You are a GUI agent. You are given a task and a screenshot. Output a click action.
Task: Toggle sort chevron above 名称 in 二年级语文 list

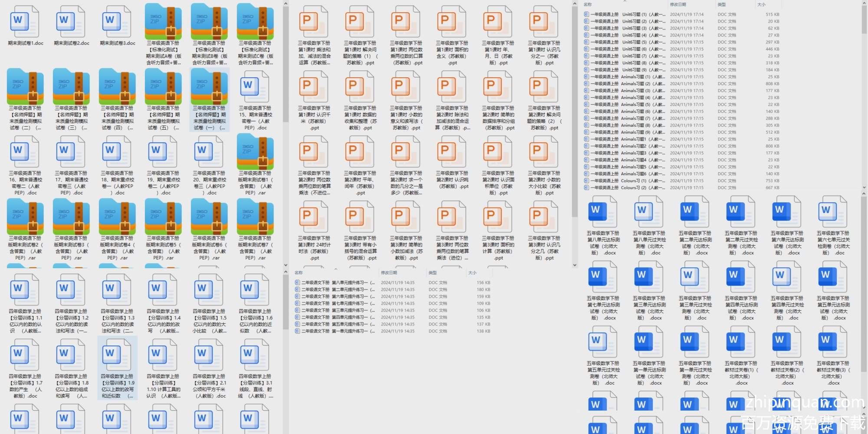point(335,269)
